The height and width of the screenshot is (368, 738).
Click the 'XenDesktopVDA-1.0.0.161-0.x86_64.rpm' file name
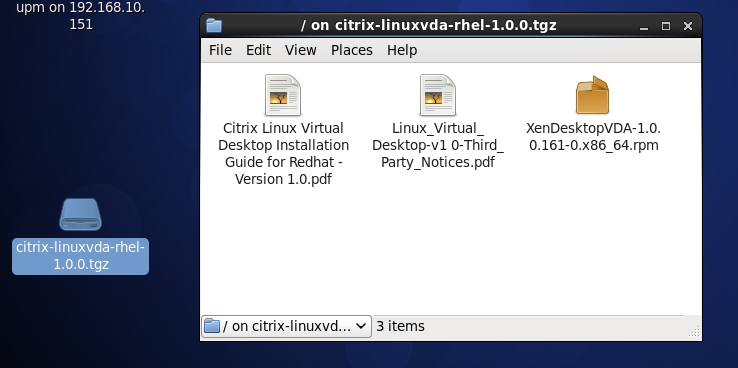[x=594, y=137]
